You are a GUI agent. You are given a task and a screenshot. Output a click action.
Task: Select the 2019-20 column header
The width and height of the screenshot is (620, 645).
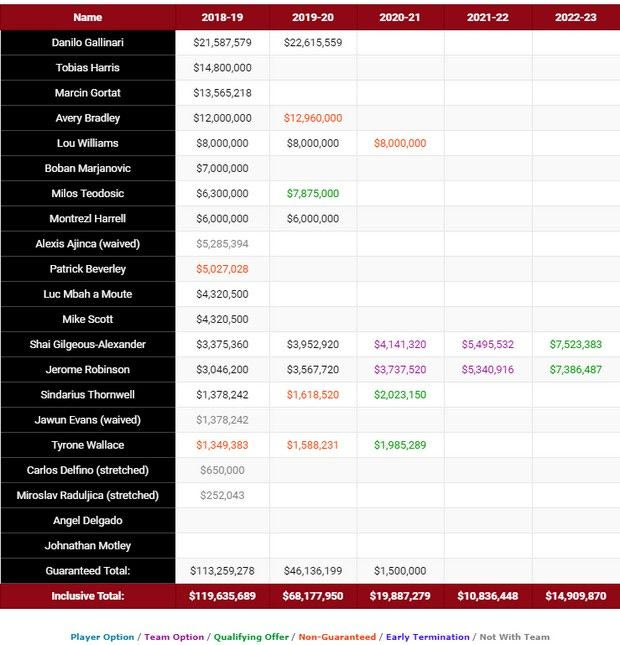coord(312,17)
